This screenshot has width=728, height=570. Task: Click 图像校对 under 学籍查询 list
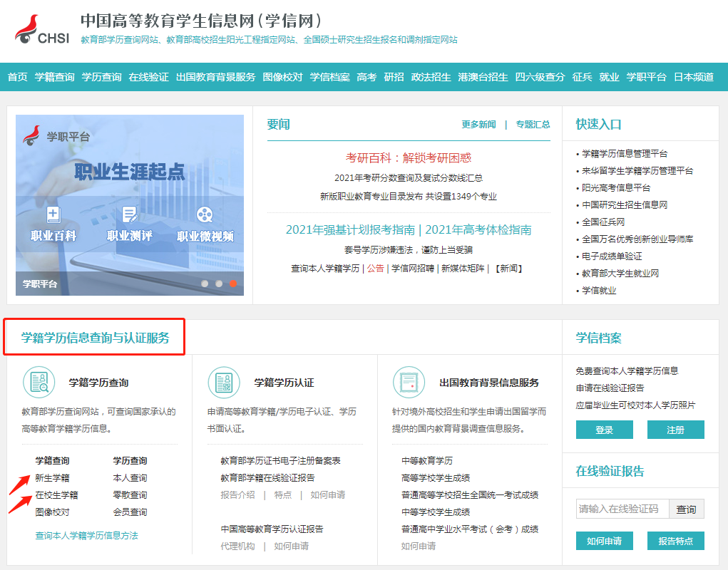pyautogui.click(x=53, y=512)
